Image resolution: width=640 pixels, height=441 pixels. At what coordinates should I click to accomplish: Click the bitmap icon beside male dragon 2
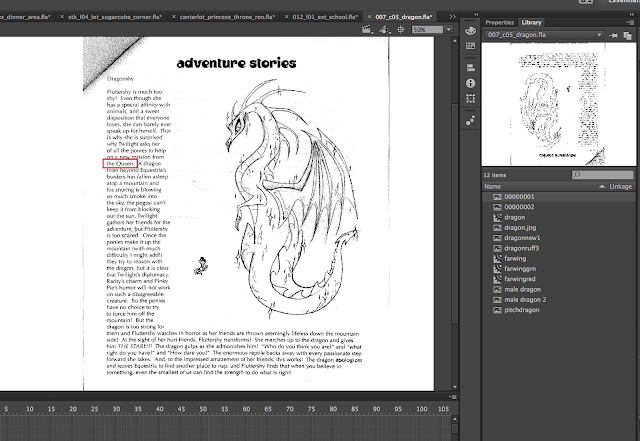coord(497,300)
